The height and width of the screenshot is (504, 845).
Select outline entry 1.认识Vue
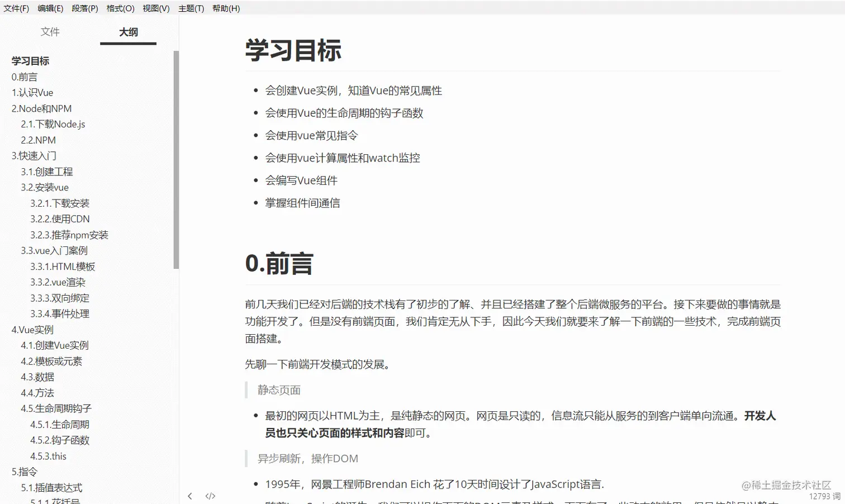pos(32,92)
